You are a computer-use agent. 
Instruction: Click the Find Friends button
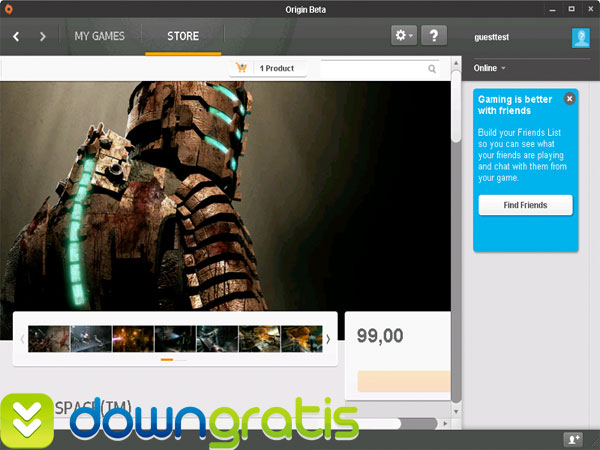tap(525, 205)
